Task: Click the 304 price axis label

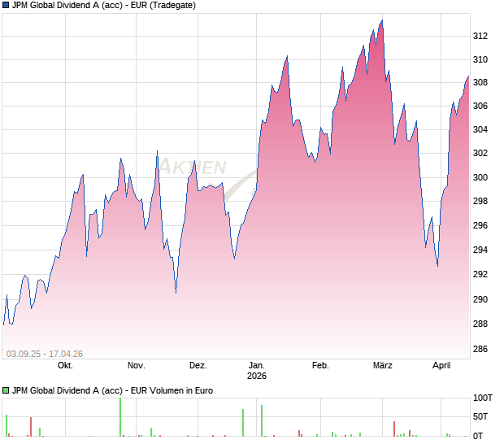Action: pos(480,129)
